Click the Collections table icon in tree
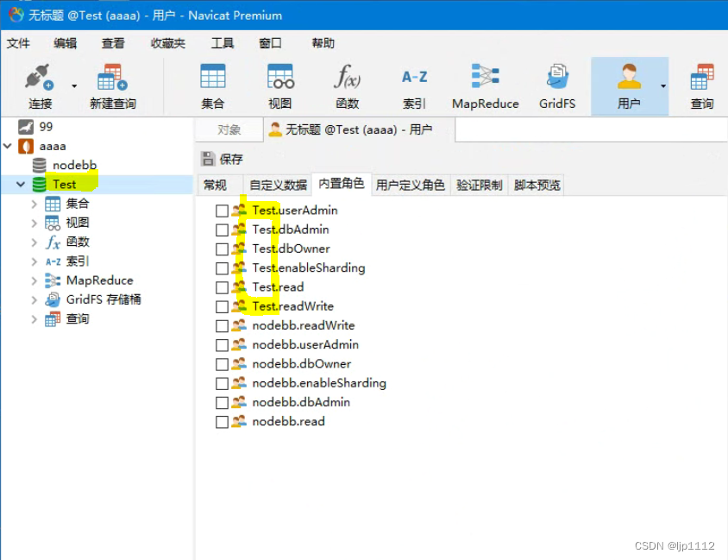Viewport: 728px width, 560px height. tap(53, 204)
